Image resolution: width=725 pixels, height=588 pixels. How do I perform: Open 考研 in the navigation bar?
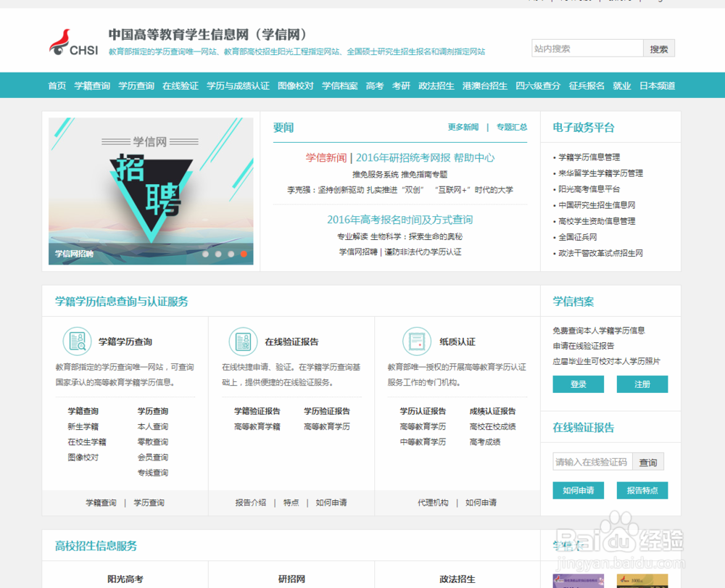(x=401, y=86)
